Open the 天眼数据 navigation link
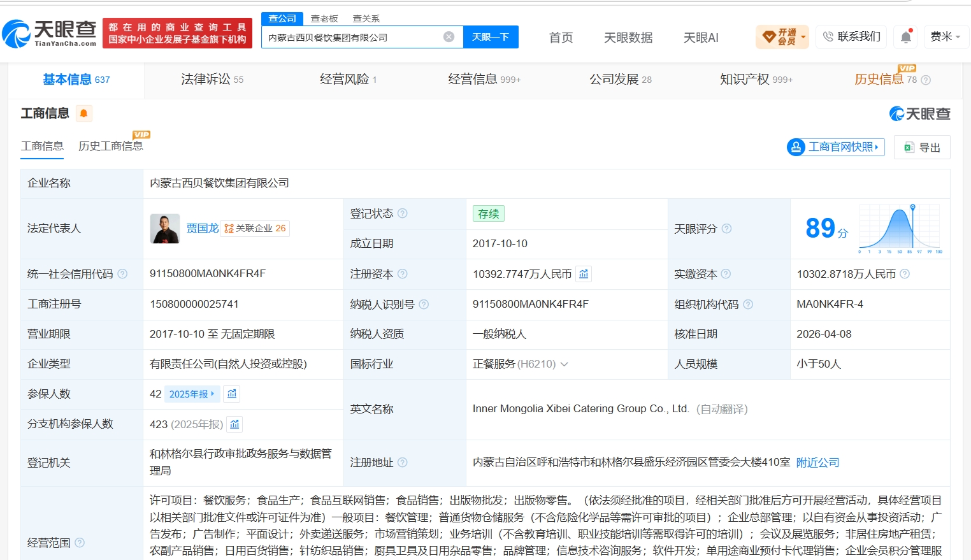 point(628,38)
